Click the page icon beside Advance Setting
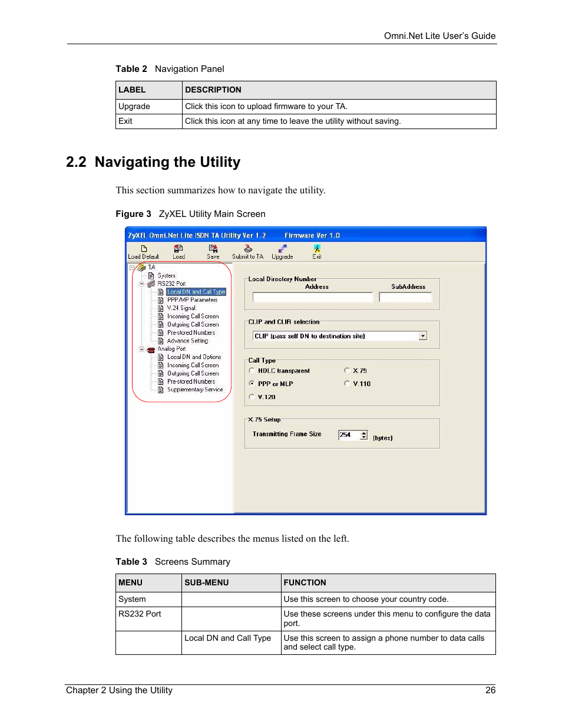This screenshot has height=728, width=562. point(161,341)
